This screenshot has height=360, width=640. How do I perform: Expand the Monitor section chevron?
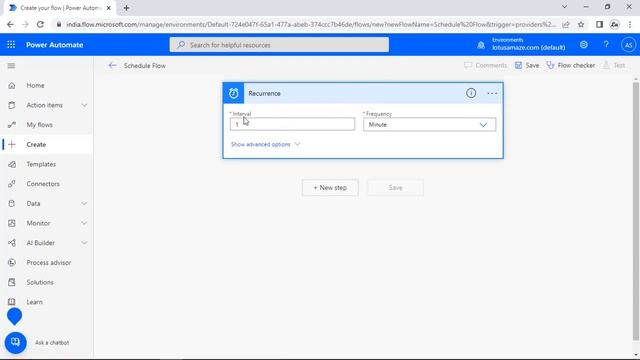[x=84, y=223]
